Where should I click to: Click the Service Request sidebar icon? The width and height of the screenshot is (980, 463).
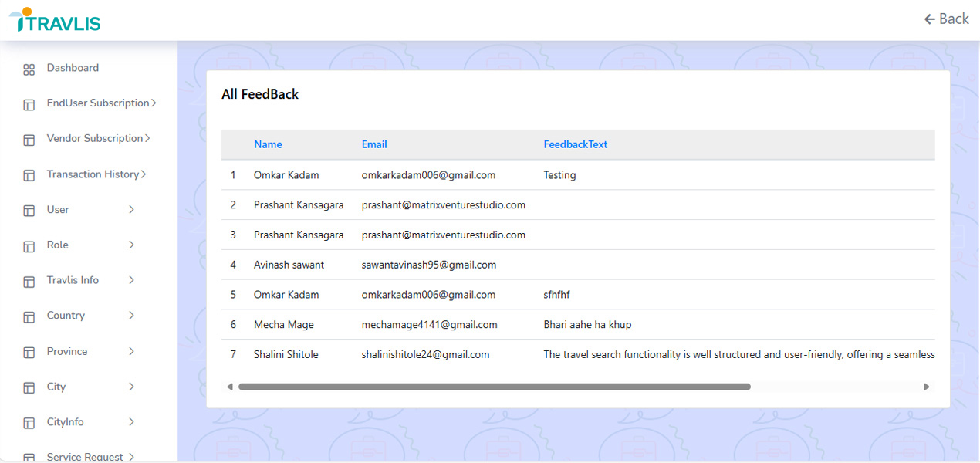tap(29, 455)
